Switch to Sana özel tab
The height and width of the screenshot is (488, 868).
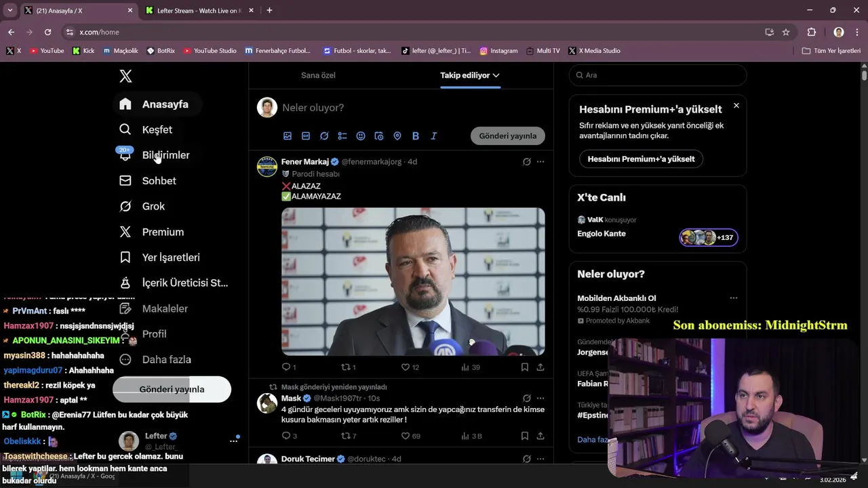(x=318, y=75)
